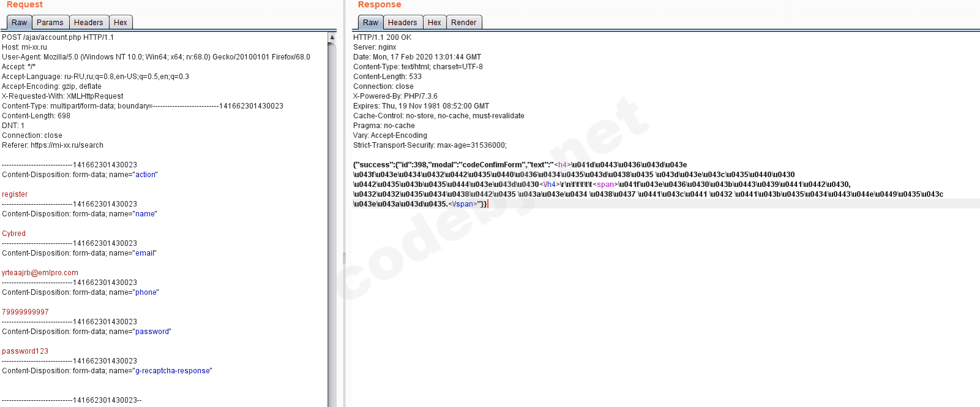Image resolution: width=980 pixels, height=407 pixels.
Task: Click the 'Cache-Control: no-store' header line
Action: (x=439, y=116)
